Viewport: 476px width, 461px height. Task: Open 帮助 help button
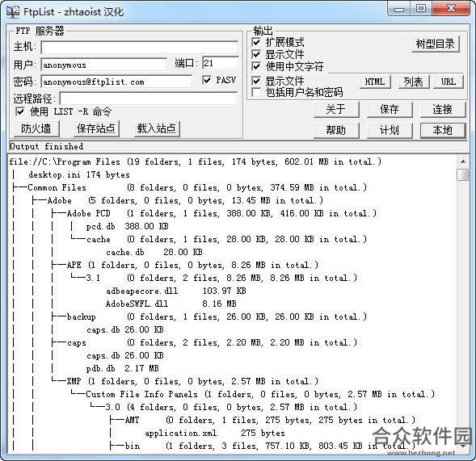click(336, 131)
